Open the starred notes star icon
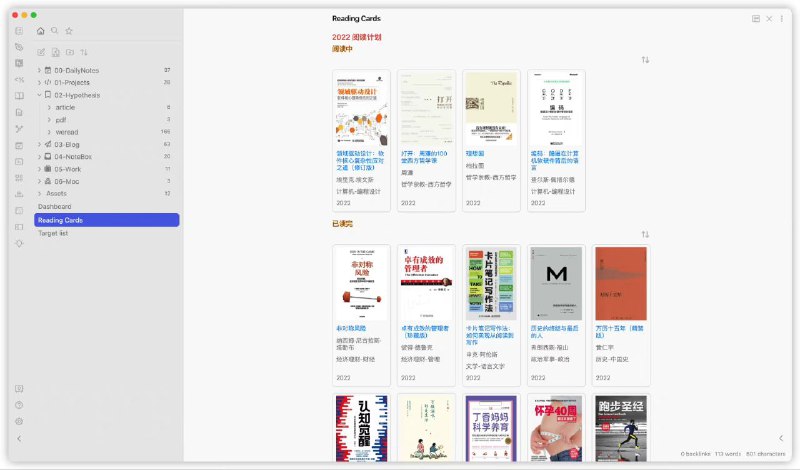Image resolution: width=800 pixels, height=470 pixels. pos(69,31)
